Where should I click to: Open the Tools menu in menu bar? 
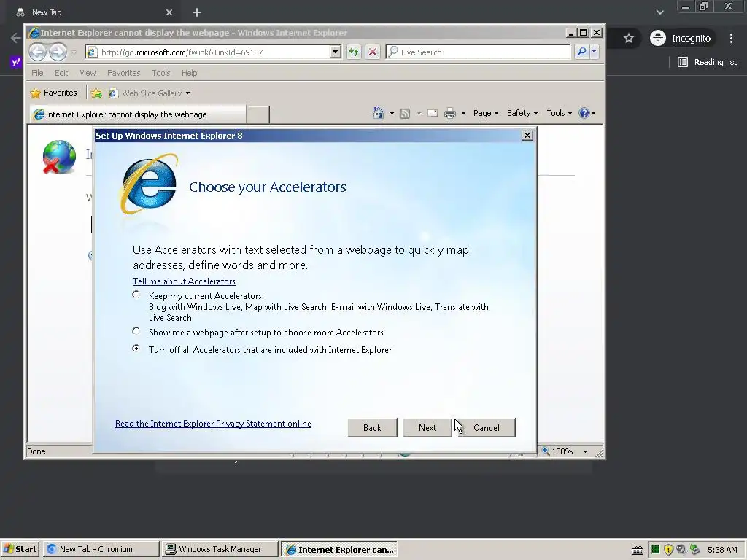[161, 73]
